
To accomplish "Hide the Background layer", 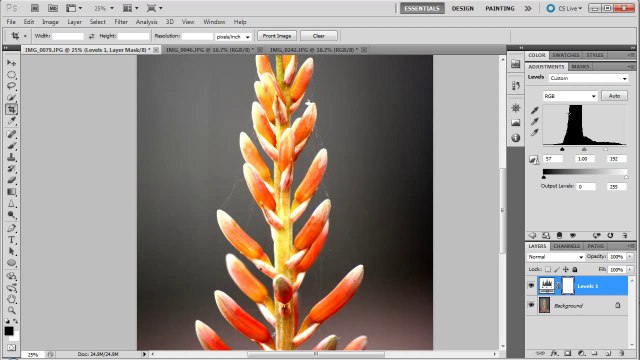I will point(531,305).
